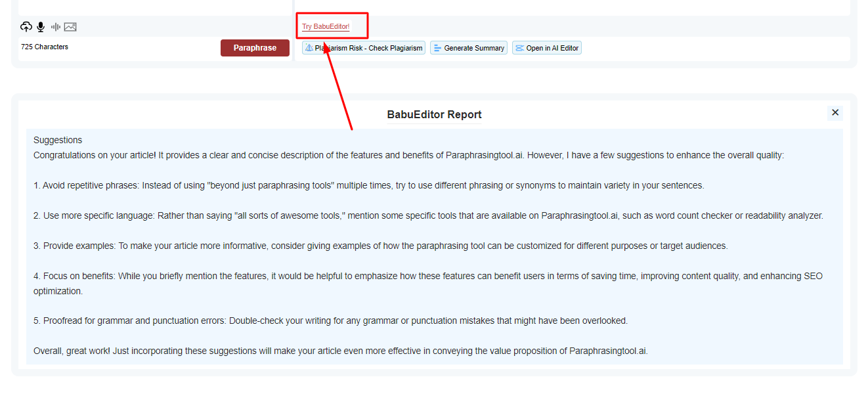Click suggestion 3 'Provide examples'

click(x=381, y=246)
